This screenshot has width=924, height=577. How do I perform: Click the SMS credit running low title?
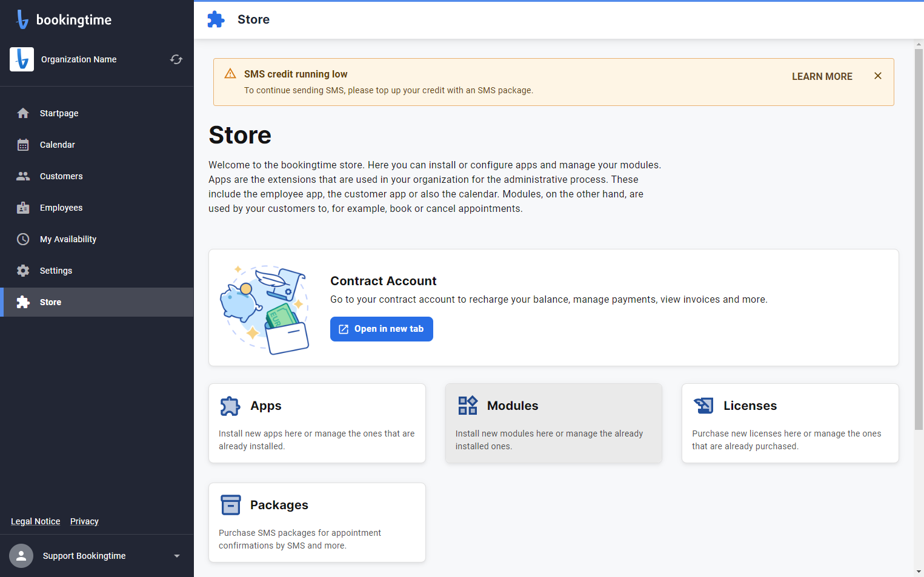(296, 74)
